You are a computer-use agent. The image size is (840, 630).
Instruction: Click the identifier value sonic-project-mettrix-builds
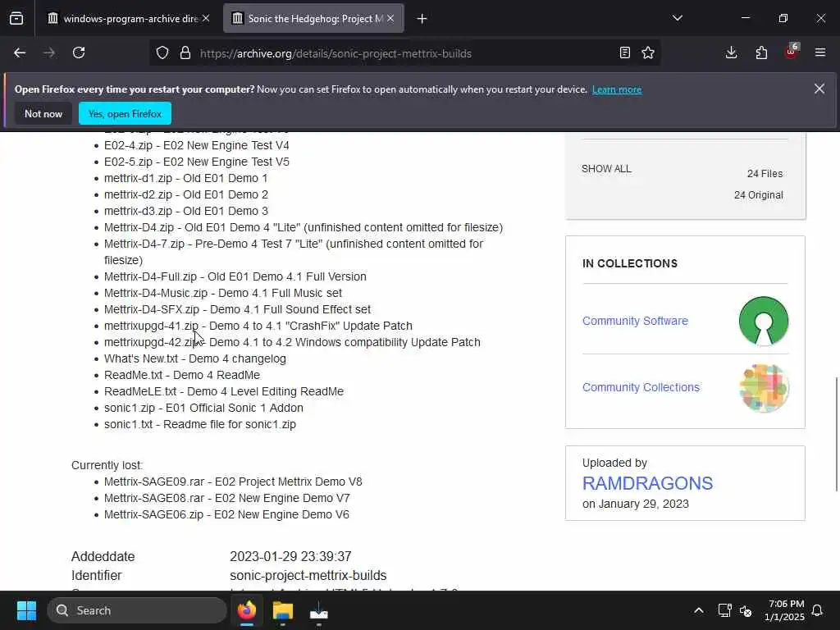[x=308, y=575]
